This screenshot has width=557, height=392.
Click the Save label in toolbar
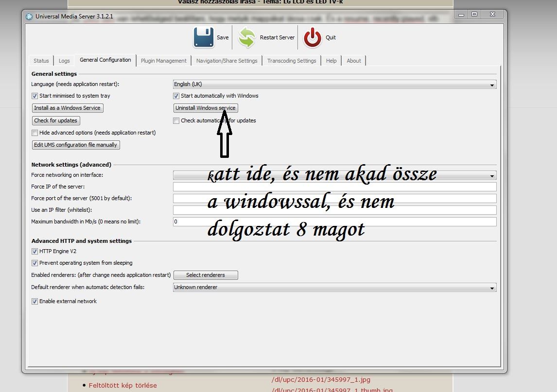(223, 37)
